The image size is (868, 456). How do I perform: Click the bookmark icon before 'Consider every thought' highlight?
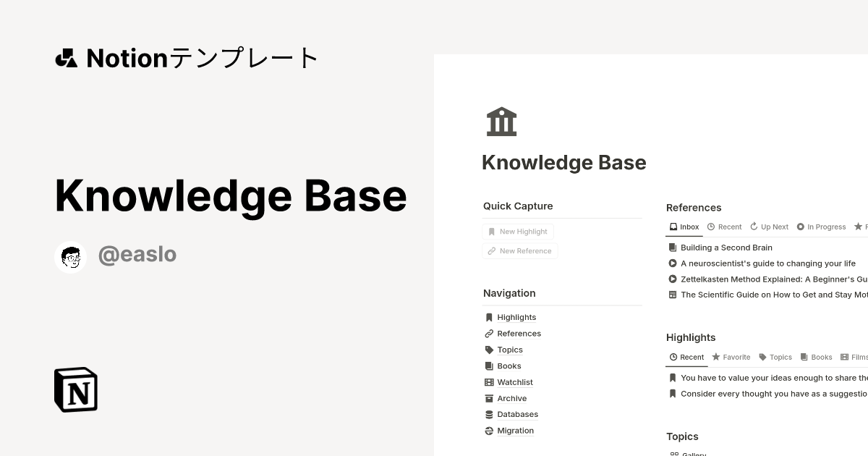point(672,393)
